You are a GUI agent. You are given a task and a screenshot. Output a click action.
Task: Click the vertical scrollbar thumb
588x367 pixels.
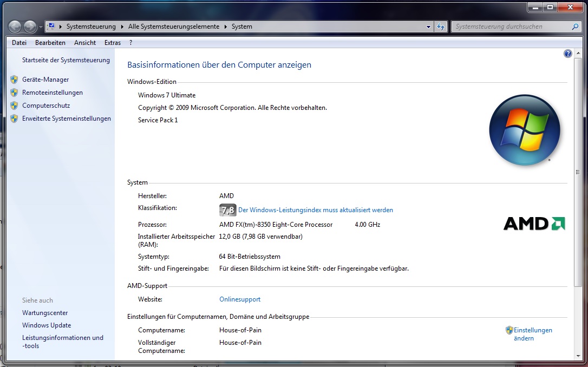(578, 172)
